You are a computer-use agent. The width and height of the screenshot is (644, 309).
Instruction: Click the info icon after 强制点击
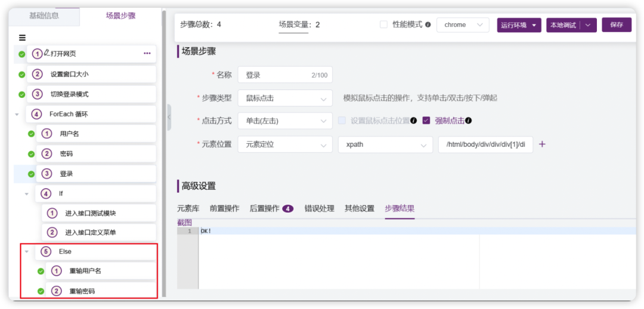(469, 121)
